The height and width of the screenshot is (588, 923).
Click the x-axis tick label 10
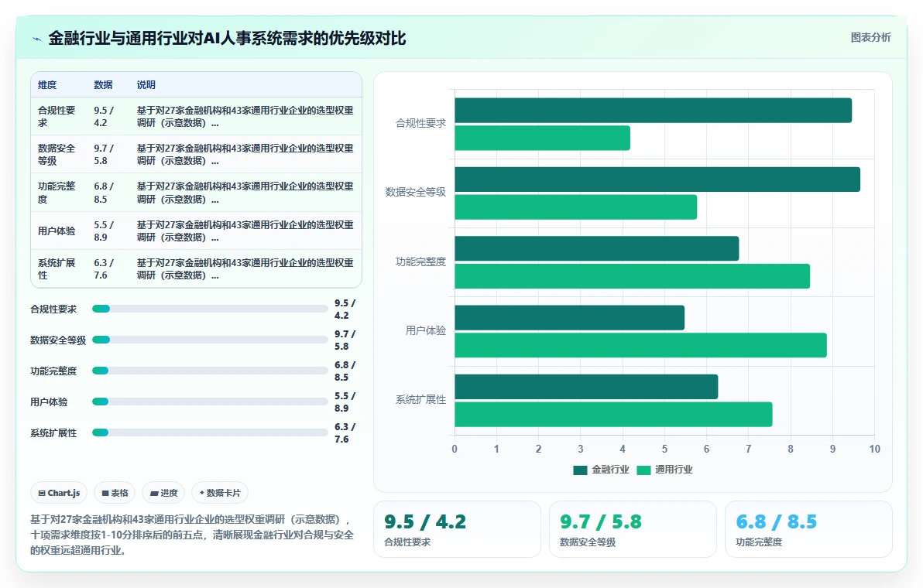click(875, 450)
